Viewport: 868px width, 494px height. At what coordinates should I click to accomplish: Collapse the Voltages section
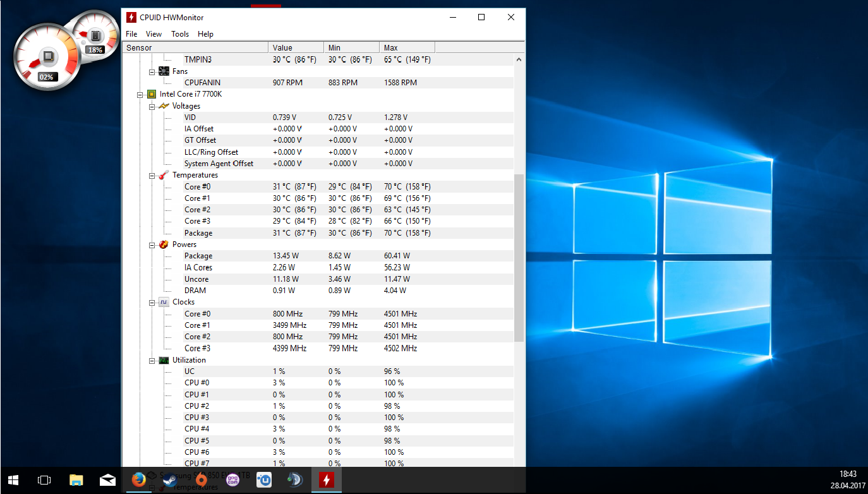click(152, 106)
